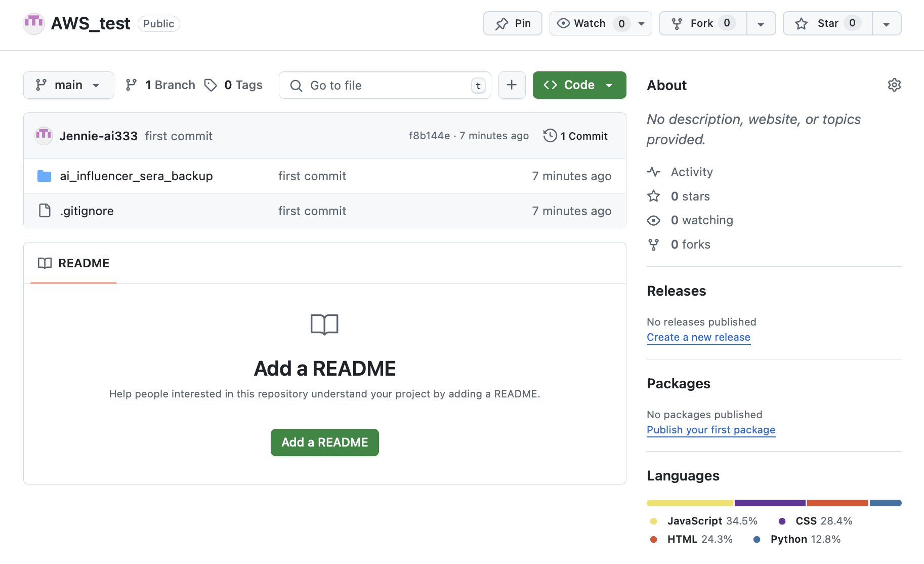Open JavaScript 34.5% language link

(x=704, y=521)
